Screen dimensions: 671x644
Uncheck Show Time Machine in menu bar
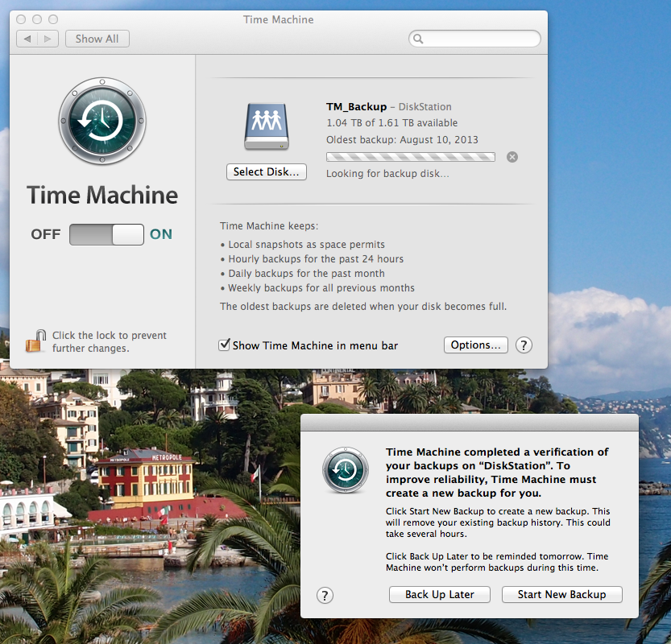225,345
